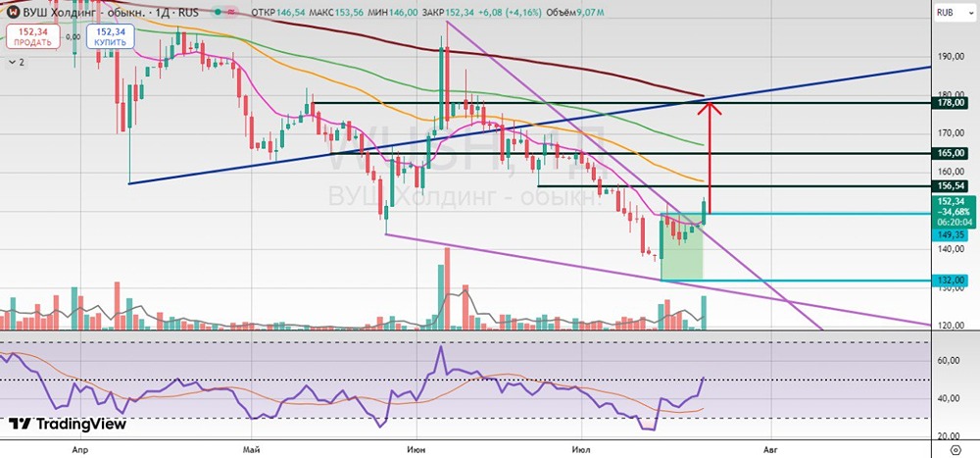Click the green market status dot

[218, 13]
